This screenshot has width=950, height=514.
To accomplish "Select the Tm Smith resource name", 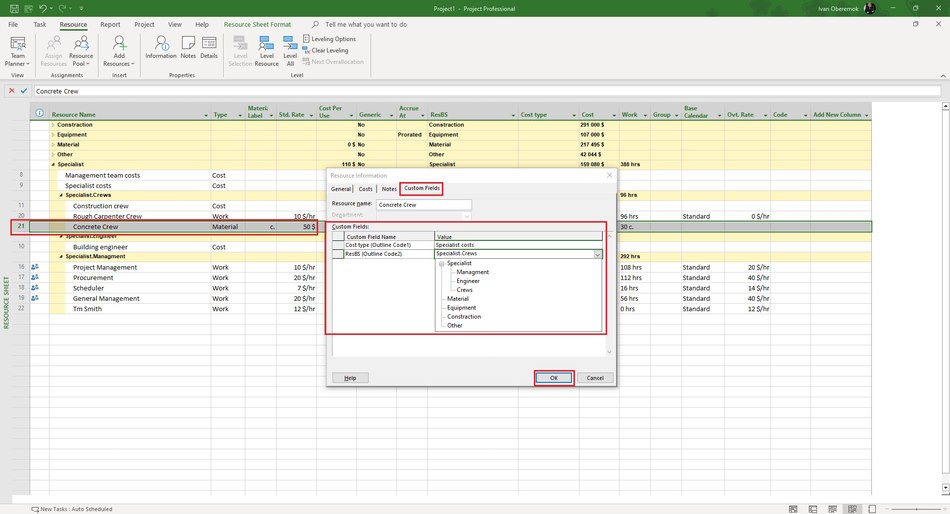I will [87, 309].
